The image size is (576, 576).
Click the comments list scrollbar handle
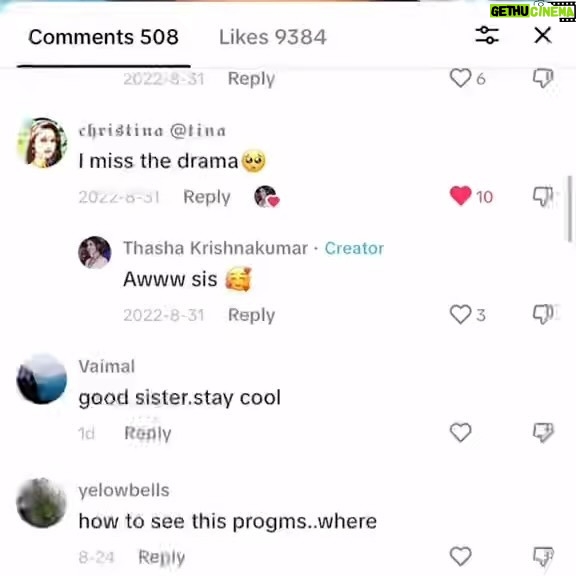coord(570,209)
